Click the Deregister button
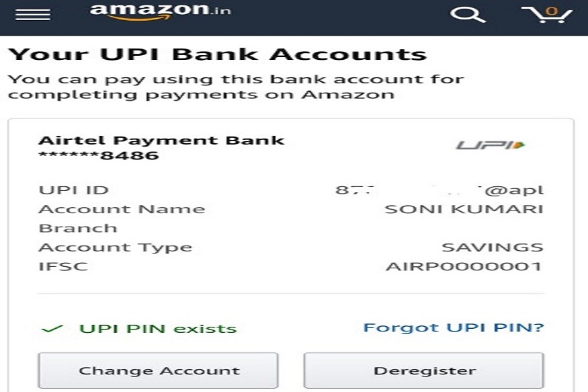Viewport: 588px width, 392px height. (x=423, y=370)
